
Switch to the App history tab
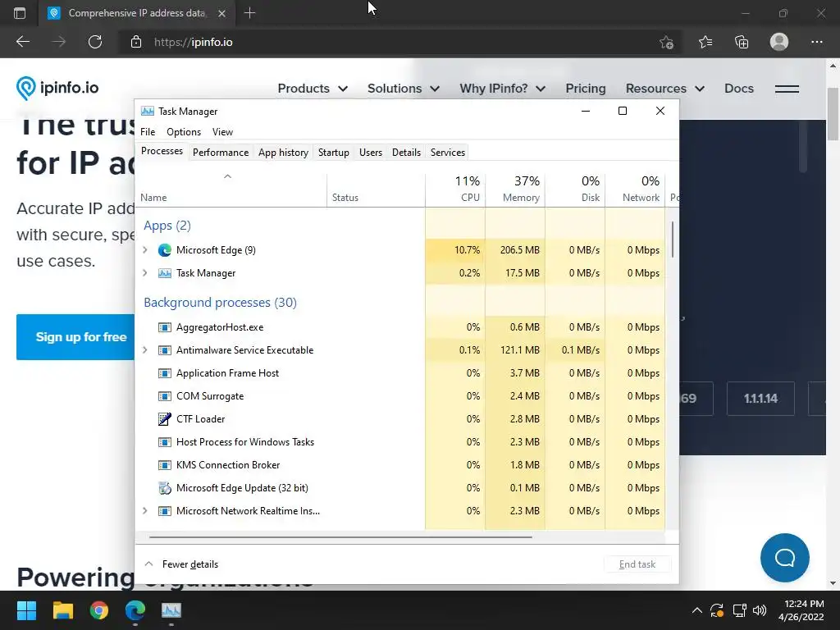point(283,153)
